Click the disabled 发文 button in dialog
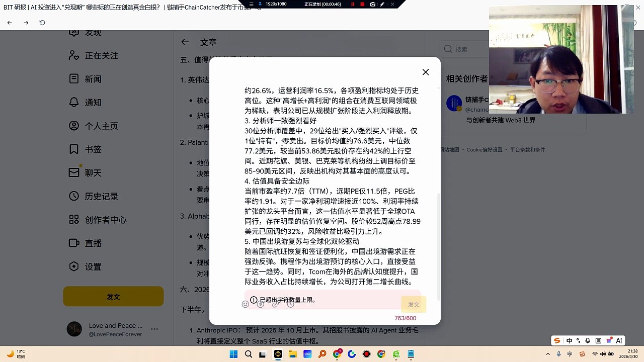The image size is (644, 362). tap(414, 304)
